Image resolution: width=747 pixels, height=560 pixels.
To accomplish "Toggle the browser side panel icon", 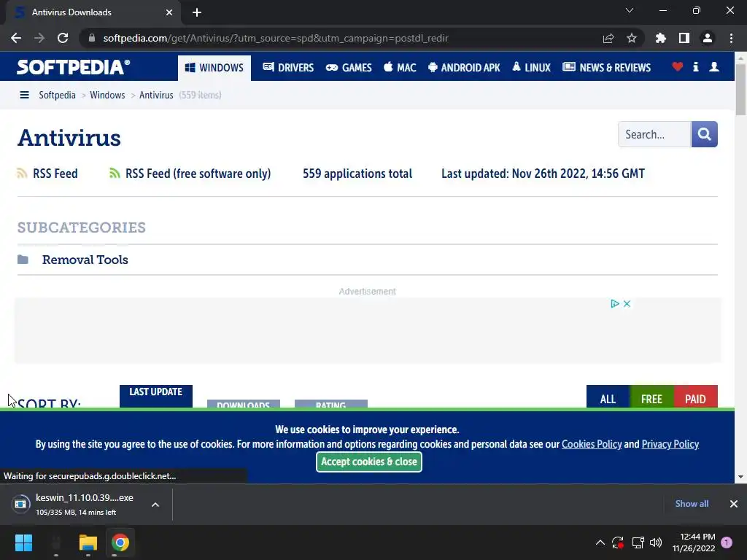I will 684,38.
